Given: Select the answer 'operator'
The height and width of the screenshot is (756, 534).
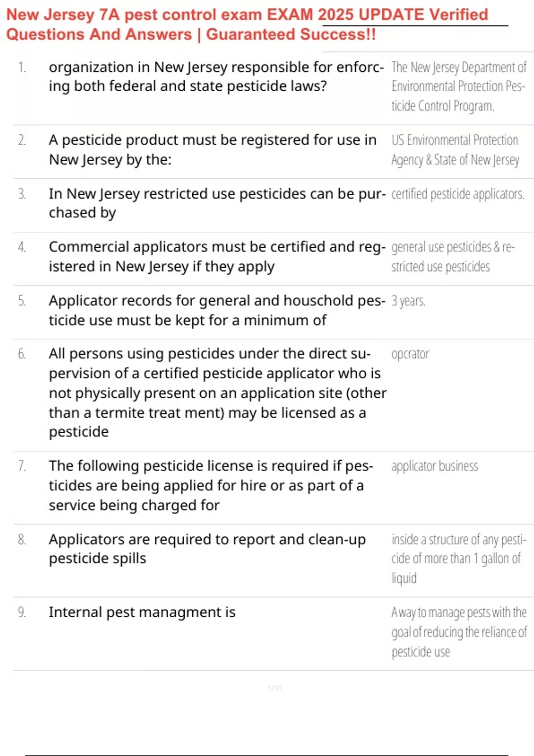Looking at the screenshot, I should tap(410, 354).
